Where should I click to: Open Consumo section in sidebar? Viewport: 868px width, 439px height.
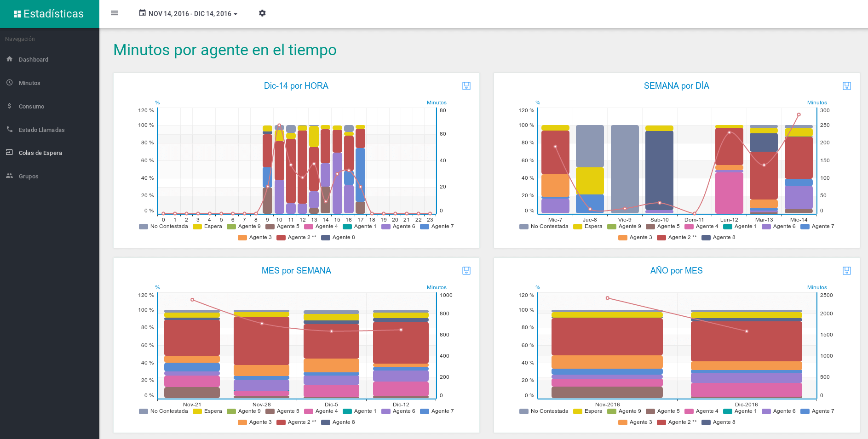(x=50, y=107)
